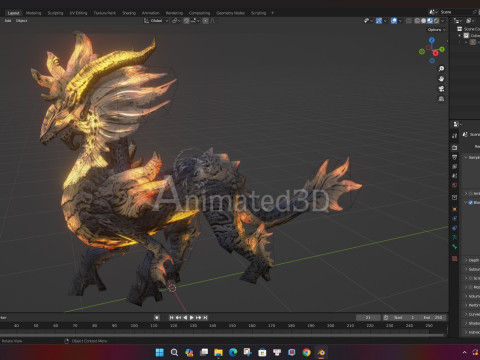Open the Tool properties tab
Viewport: 480px width, 360px height.
tap(454, 136)
